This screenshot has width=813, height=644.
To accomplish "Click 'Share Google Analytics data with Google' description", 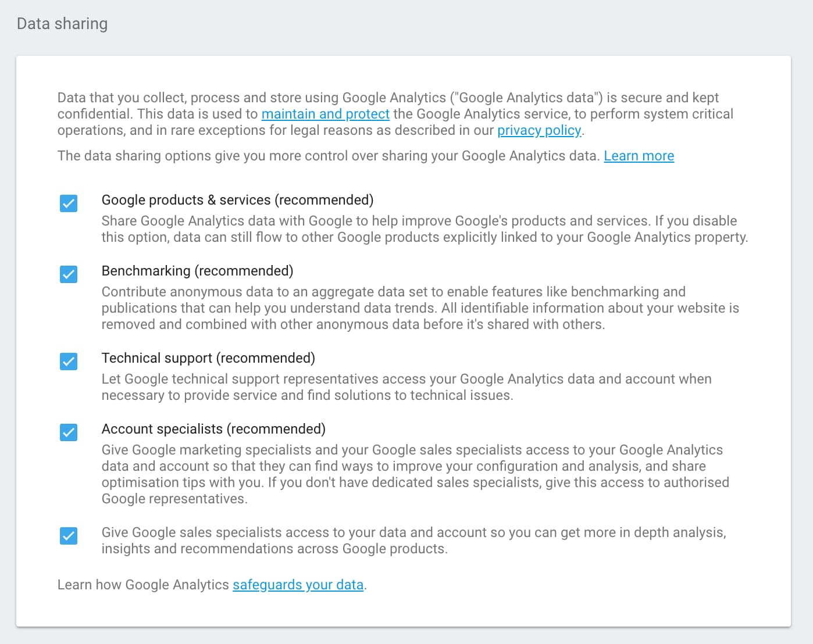I will (x=425, y=229).
